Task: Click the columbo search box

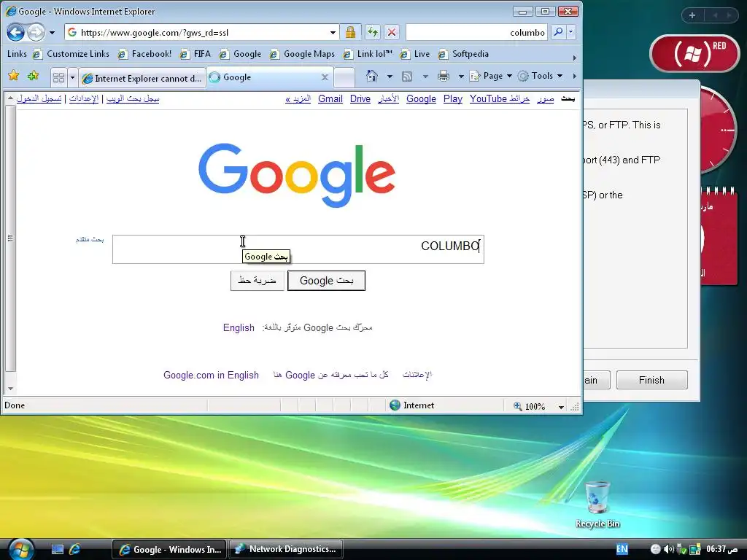Action: pyautogui.click(x=476, y=32)
